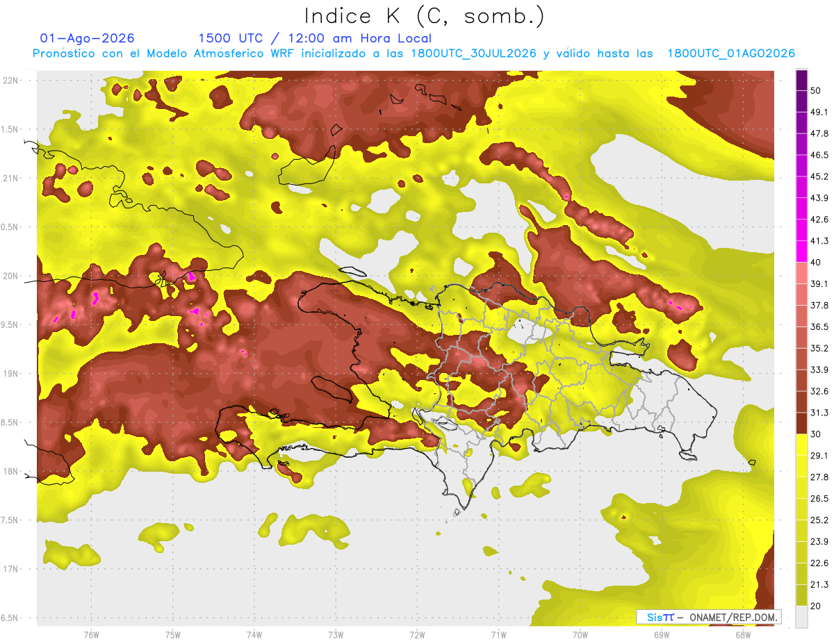Viewport: 834px width, 644px height.
Task: Click the "42.6" color scale label
Action: 819,220
